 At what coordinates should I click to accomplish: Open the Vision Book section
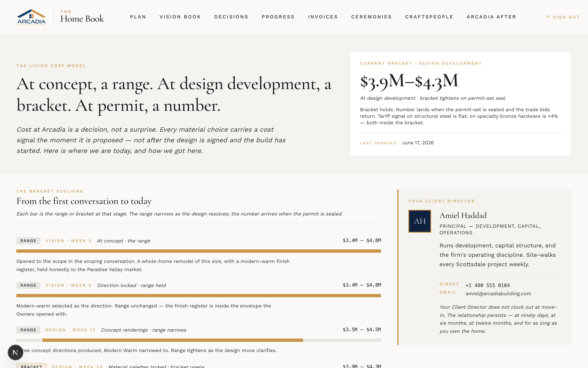180,17
